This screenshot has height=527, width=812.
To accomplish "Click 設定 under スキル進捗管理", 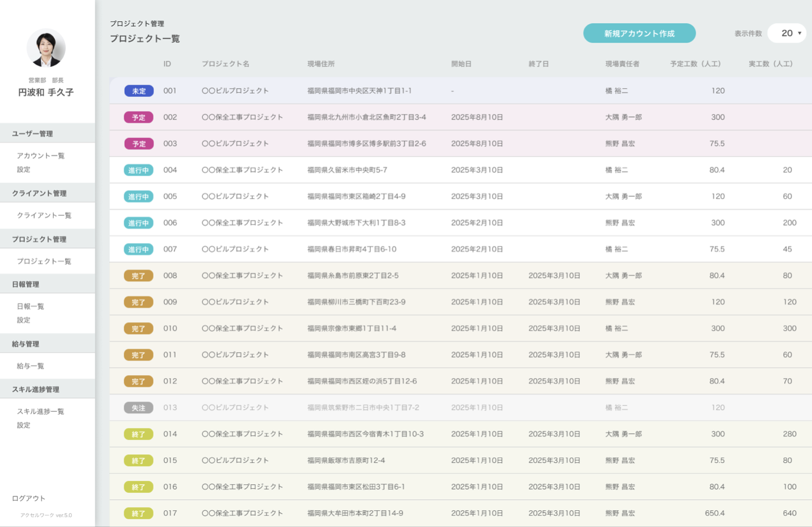I will [24, 425].
